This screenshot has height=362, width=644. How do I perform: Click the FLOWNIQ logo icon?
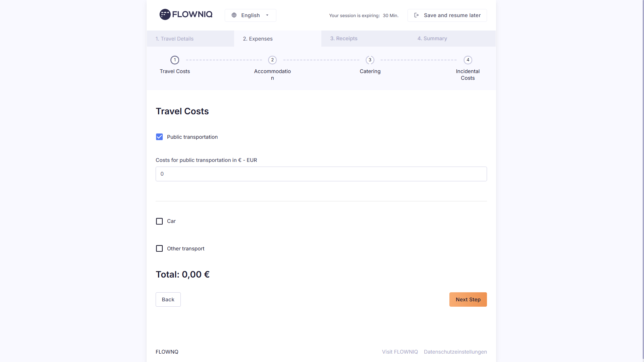point(165,14)
